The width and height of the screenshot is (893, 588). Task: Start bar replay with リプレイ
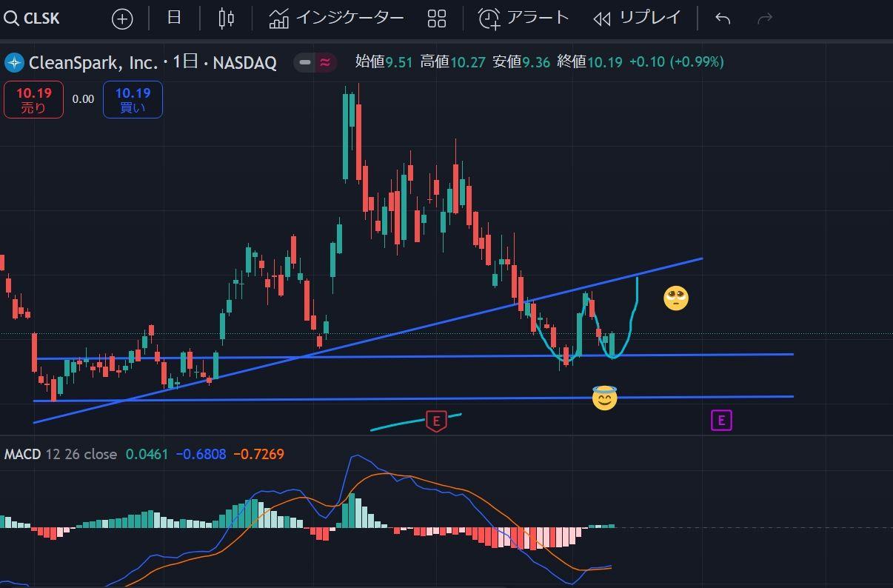click(638, 19)
